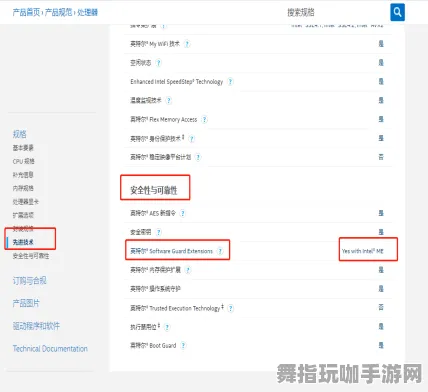Screen dimensions: 428x392
Task: Click 否 value in Trusted Execution row
Action: (381, 307)
